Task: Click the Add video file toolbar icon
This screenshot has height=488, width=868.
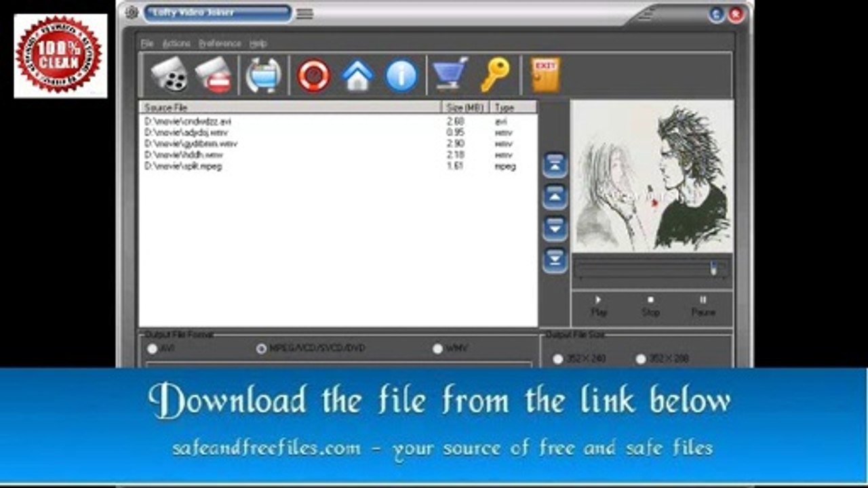Action: [169, 75]
